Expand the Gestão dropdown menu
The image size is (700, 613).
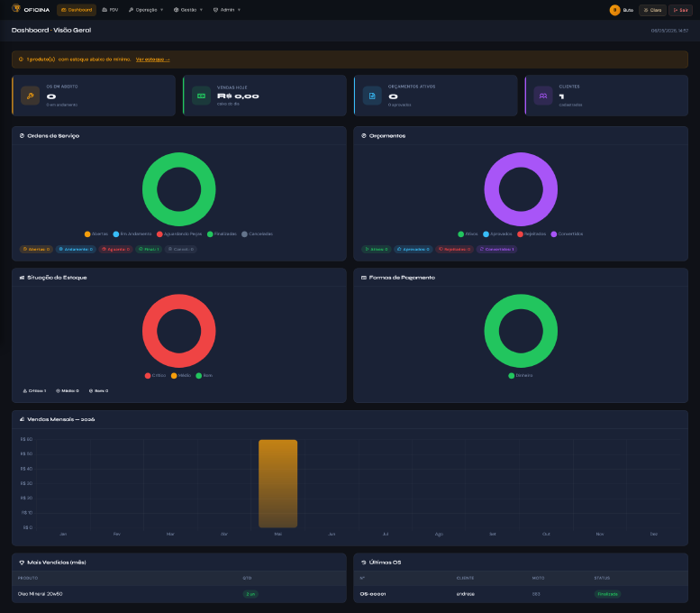pyautogui.click(x=188, y=10)
